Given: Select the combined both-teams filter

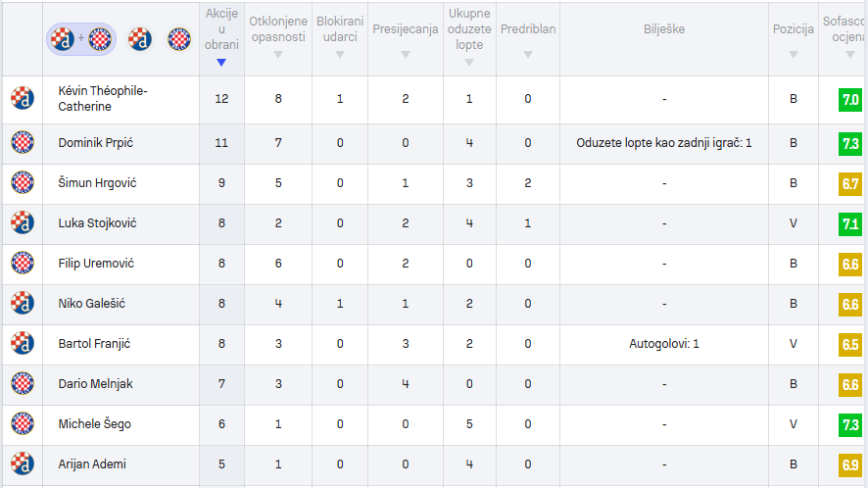Looking at the screenshot, I should coord(80,39).
